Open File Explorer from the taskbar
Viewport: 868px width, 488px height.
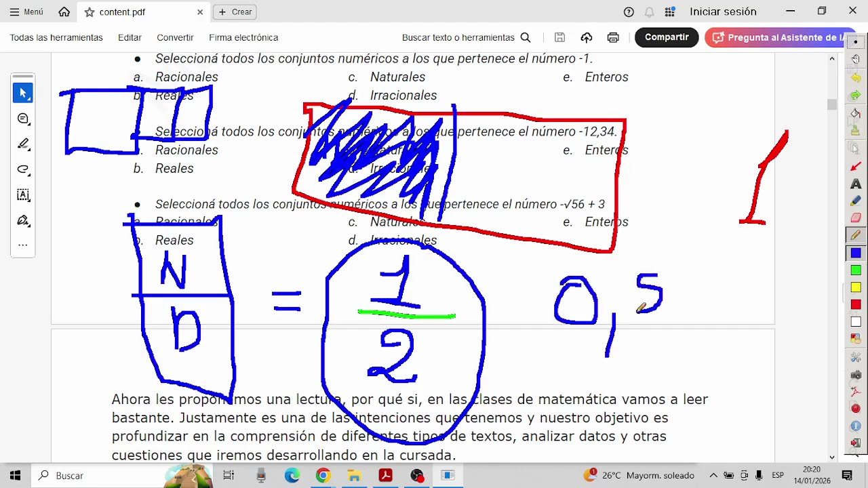[x=354, y=476]
